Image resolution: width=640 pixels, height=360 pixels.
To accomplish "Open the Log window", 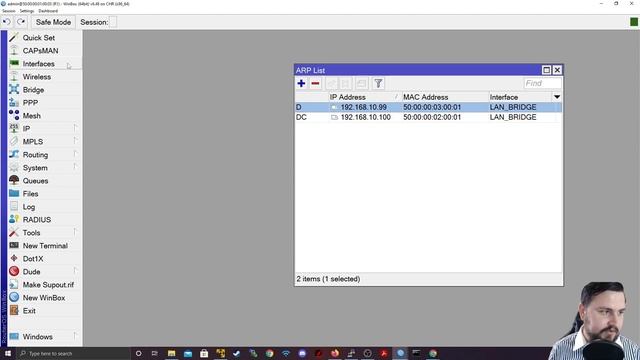I will [29, 207].
